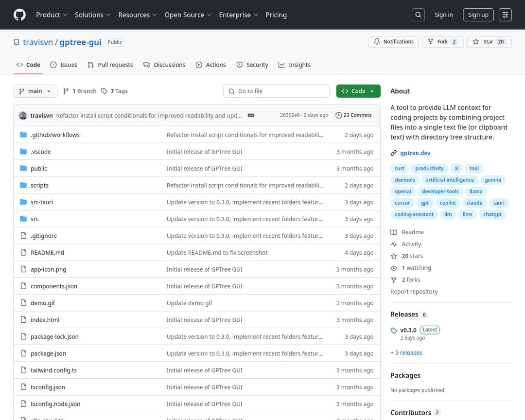Open the main branch selector dropdown
Viewport: 525px width, 420px height.
click(x=35, y=91)
